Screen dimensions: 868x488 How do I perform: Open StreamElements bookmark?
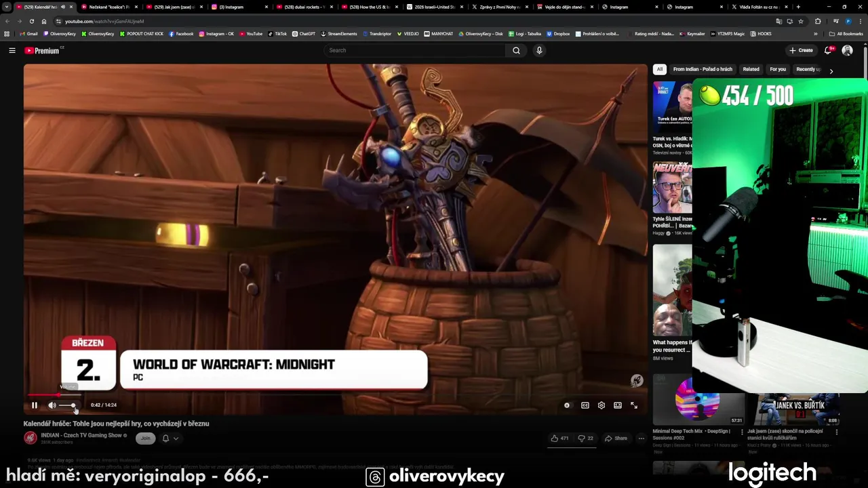coord(339,34)
